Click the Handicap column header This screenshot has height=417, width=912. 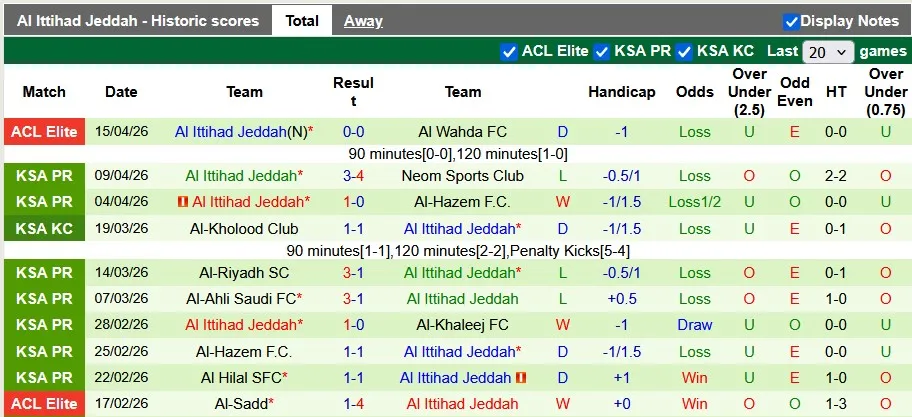(621, 92)
